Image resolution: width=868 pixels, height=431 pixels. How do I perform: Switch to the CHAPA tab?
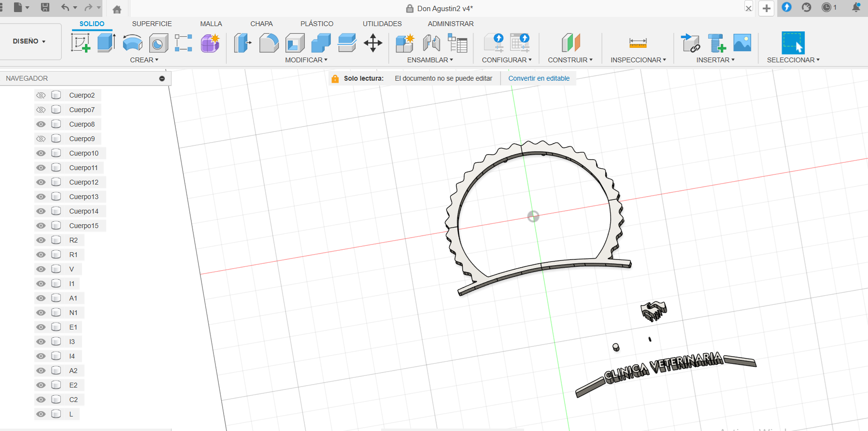(261, 24)
